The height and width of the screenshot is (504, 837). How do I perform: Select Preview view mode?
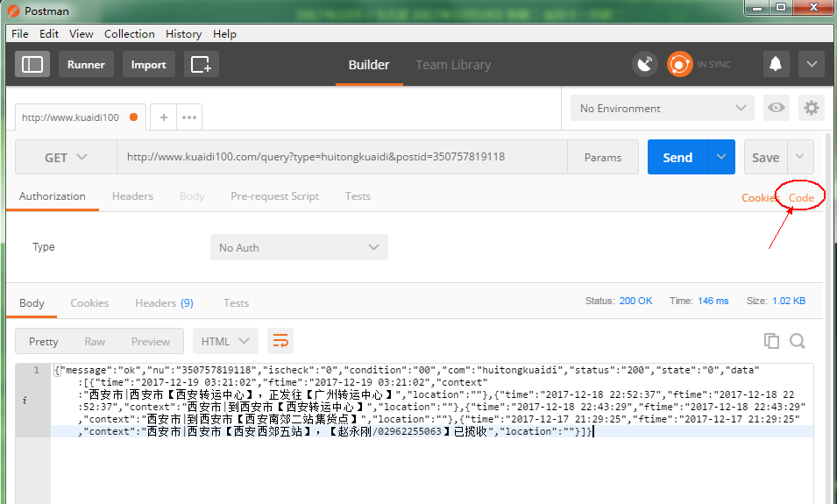tap(151, 341)
